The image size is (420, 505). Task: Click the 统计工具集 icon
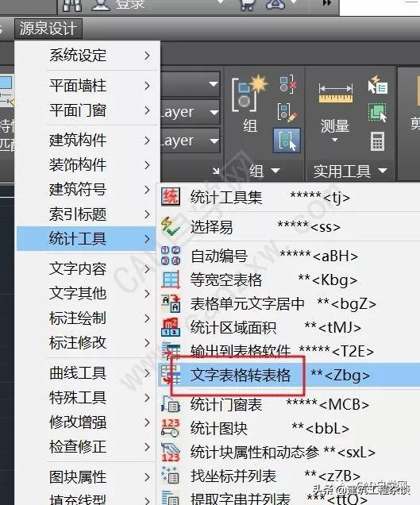171,197
